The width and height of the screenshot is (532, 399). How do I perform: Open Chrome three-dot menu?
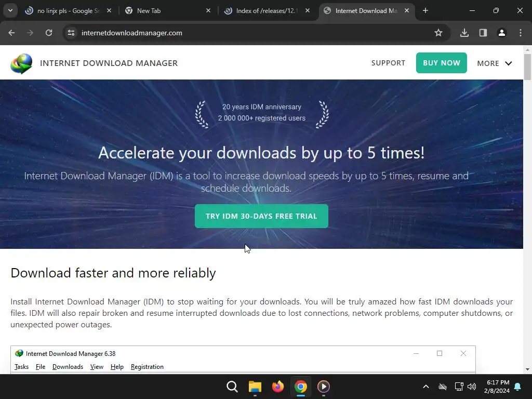pyautogui.click(x=521, y=33)
